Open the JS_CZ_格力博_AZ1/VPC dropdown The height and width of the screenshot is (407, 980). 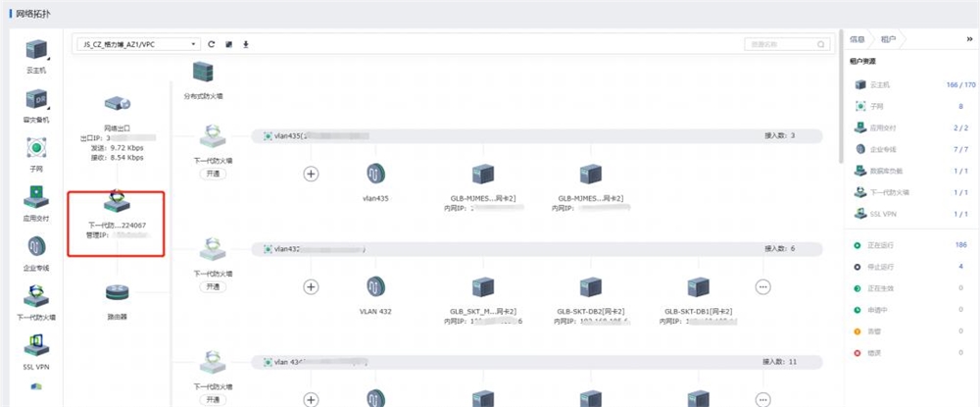coord(138,44)
